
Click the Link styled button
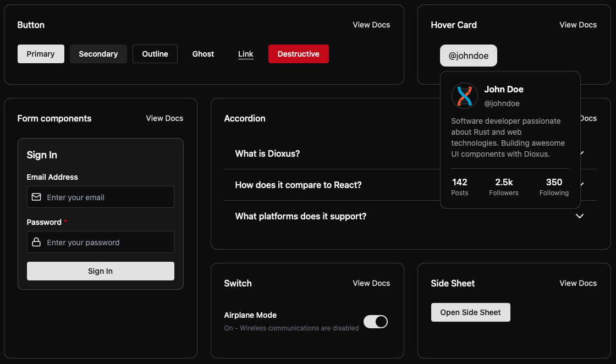(x=245, y=54)
